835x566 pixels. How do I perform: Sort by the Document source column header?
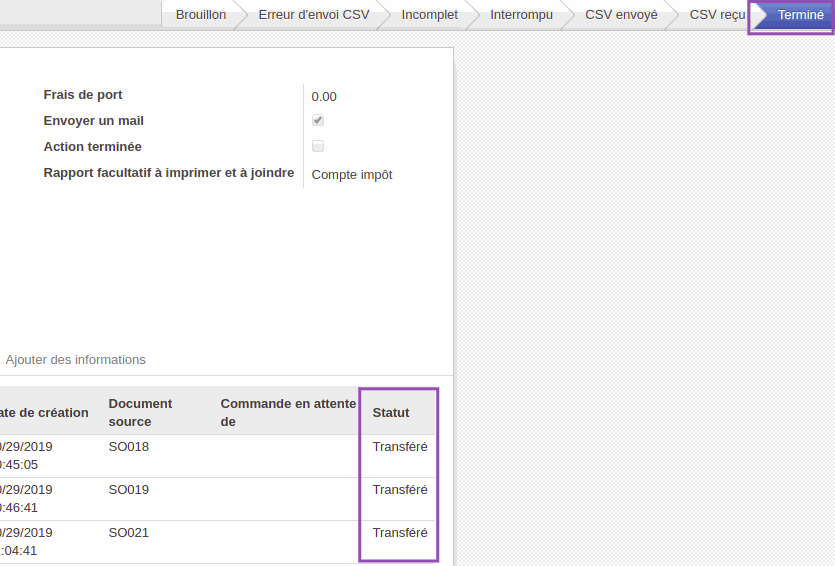pyautogui.click(x=140, y=413)
